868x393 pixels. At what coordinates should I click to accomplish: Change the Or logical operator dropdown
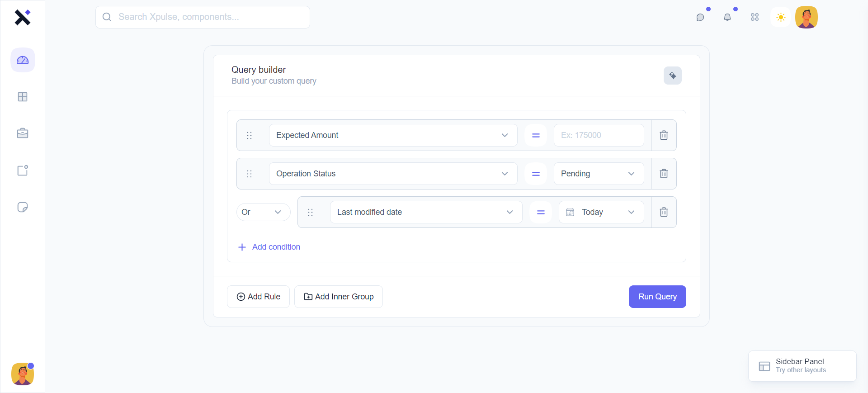coord(263,212)
